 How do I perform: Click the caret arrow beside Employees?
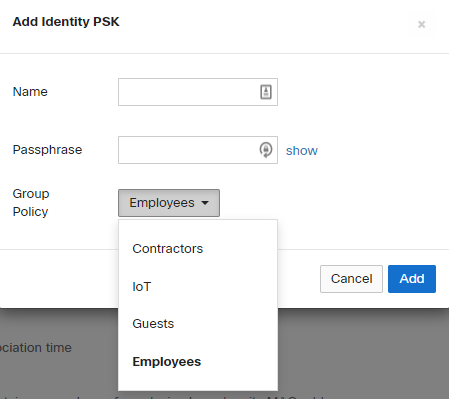coord(205,203)
